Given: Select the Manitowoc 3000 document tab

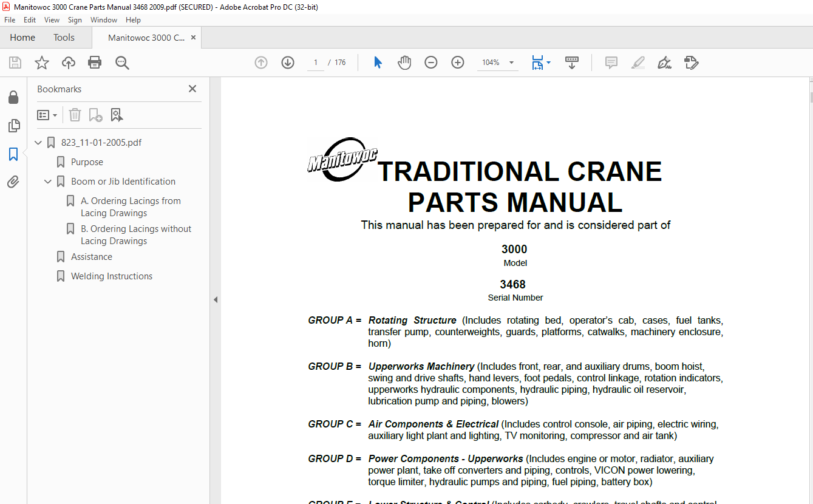Looking at the screenshot, I should click(x=146, y=38).
